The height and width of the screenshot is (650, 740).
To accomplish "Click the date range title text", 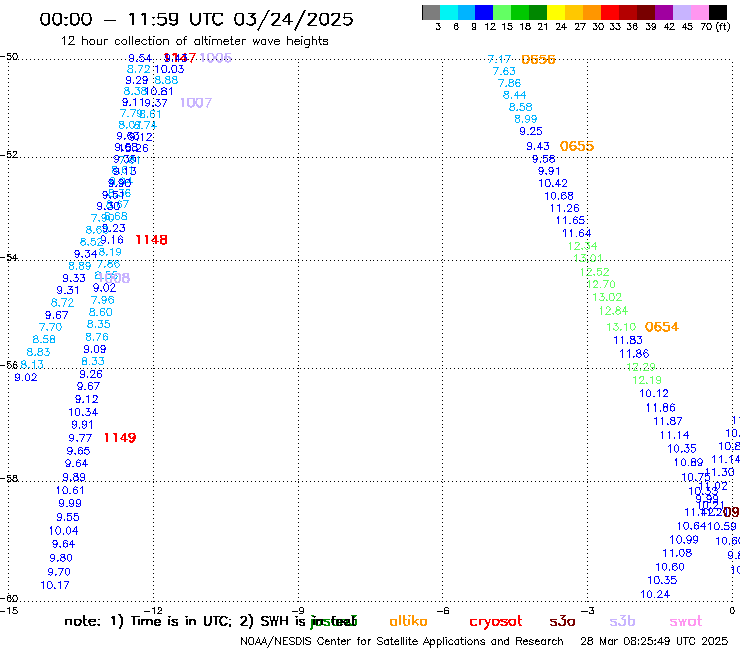I will point(196,19).
